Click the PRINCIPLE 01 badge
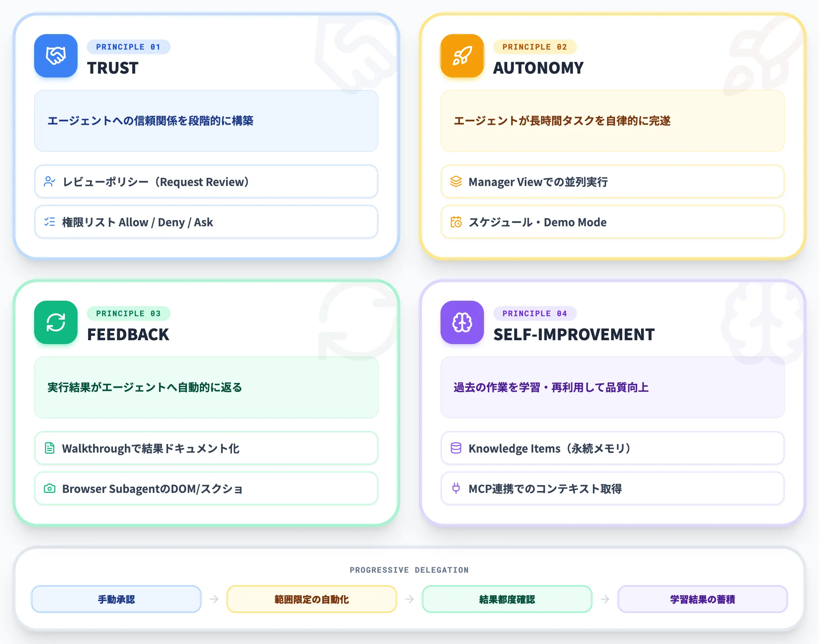 point(128,47)
